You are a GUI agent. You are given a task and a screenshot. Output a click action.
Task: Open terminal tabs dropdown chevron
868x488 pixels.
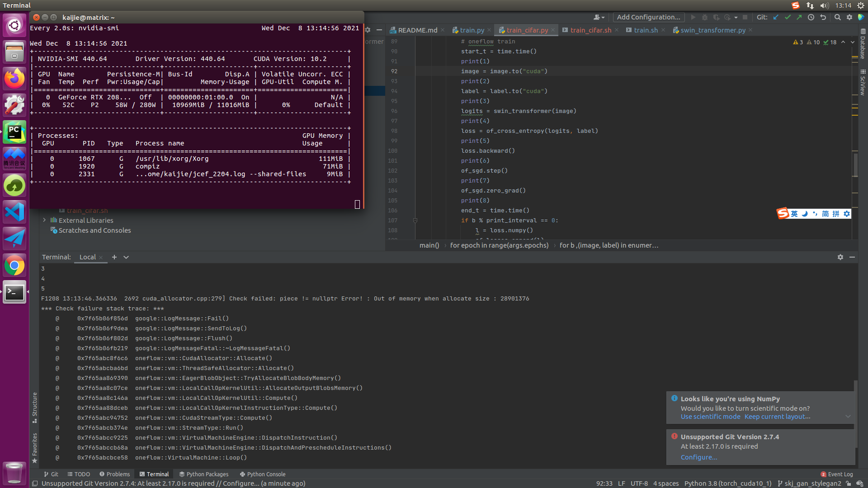click(x=126, y=257)
